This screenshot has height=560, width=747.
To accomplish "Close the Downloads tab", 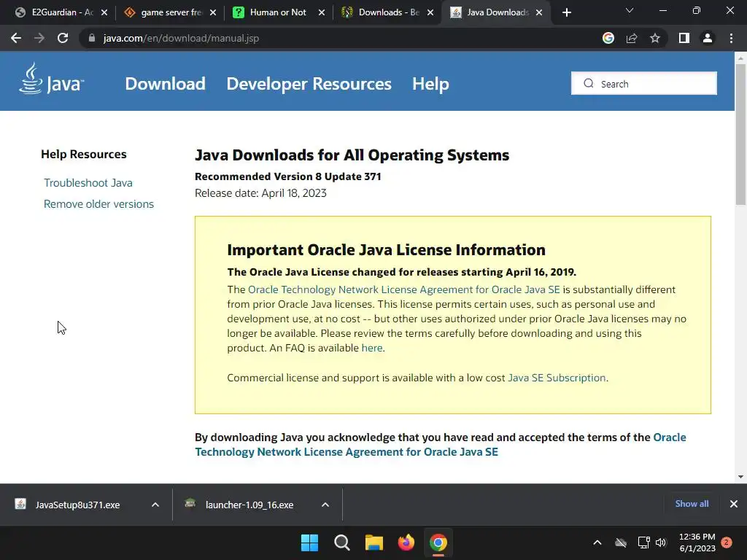I will point(430,12).
